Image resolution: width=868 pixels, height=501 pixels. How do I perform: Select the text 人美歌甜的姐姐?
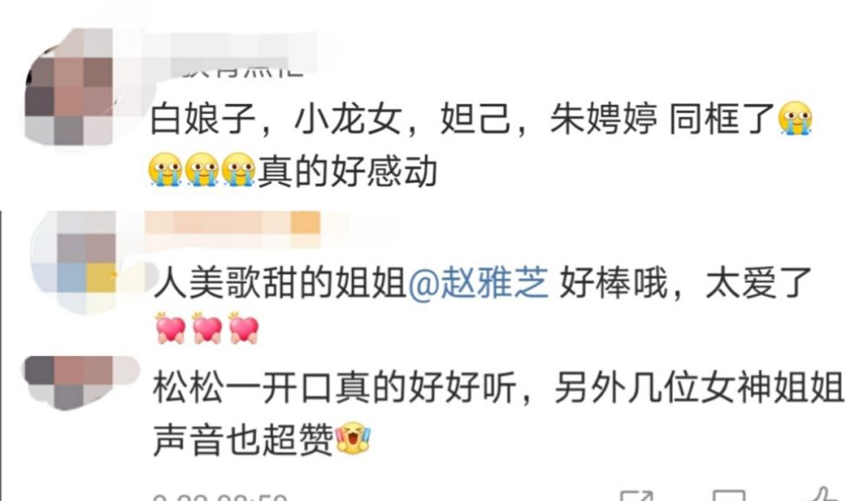[x=280, y=282]
